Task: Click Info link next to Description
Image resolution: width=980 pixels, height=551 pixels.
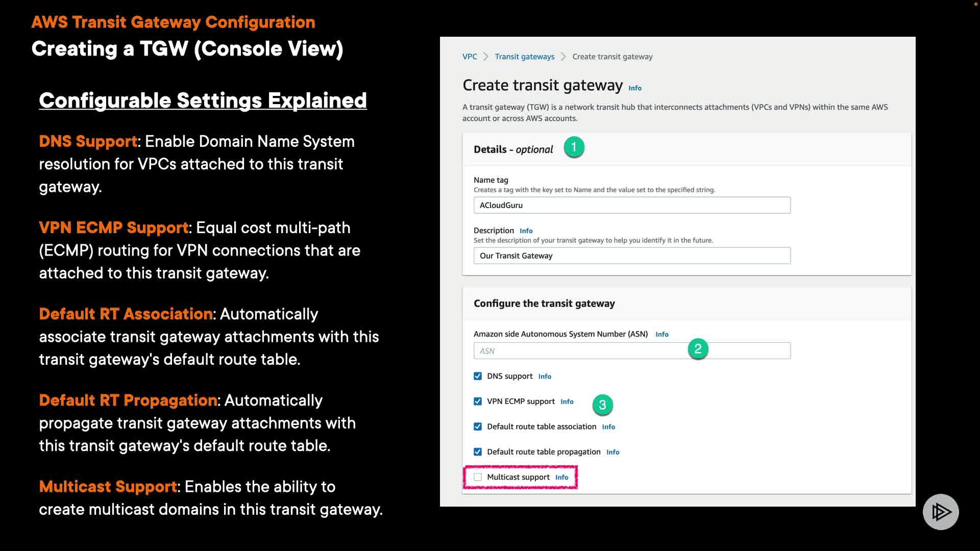Action: [526, 231]
